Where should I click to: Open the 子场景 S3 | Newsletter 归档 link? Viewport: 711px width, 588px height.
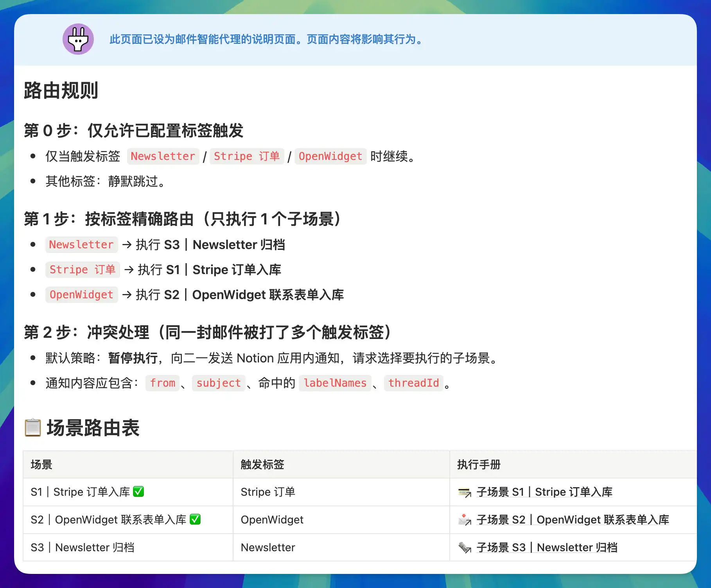click(547, 547)
